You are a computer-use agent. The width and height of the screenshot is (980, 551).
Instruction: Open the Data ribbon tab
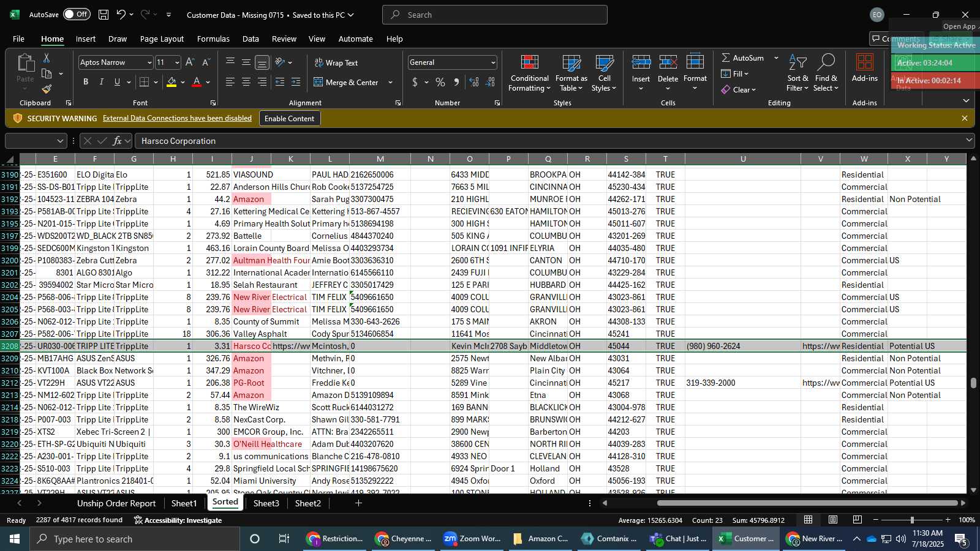pos(251,39)
